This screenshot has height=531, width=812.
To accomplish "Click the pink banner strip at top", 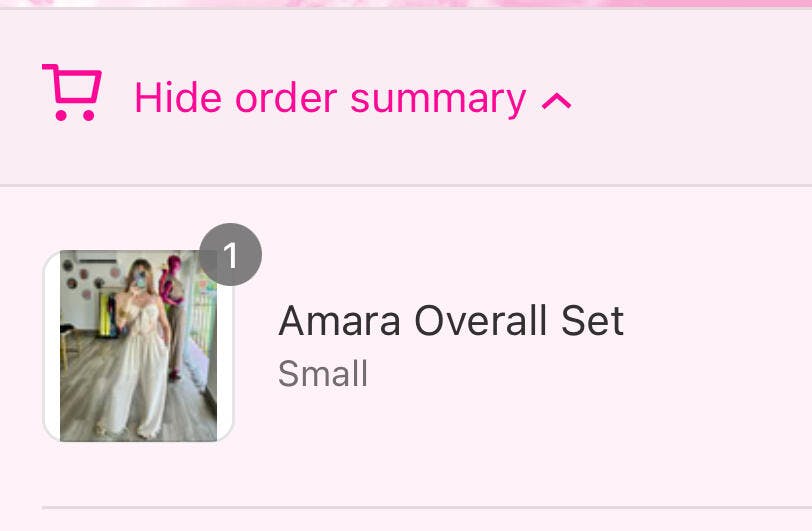I will pos(406,3).
